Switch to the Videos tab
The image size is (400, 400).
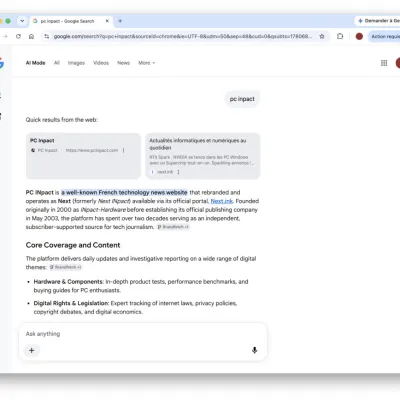tap(101, 63)
